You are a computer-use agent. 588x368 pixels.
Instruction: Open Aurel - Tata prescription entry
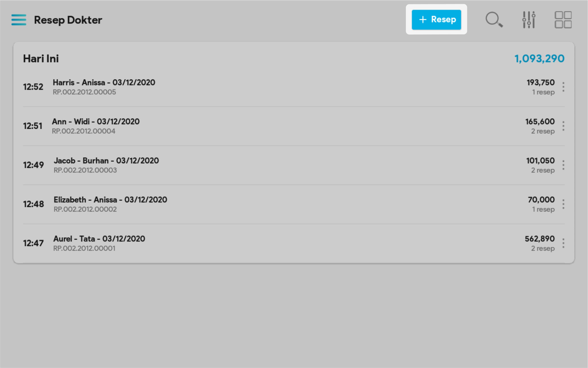(x=99, y=239)
